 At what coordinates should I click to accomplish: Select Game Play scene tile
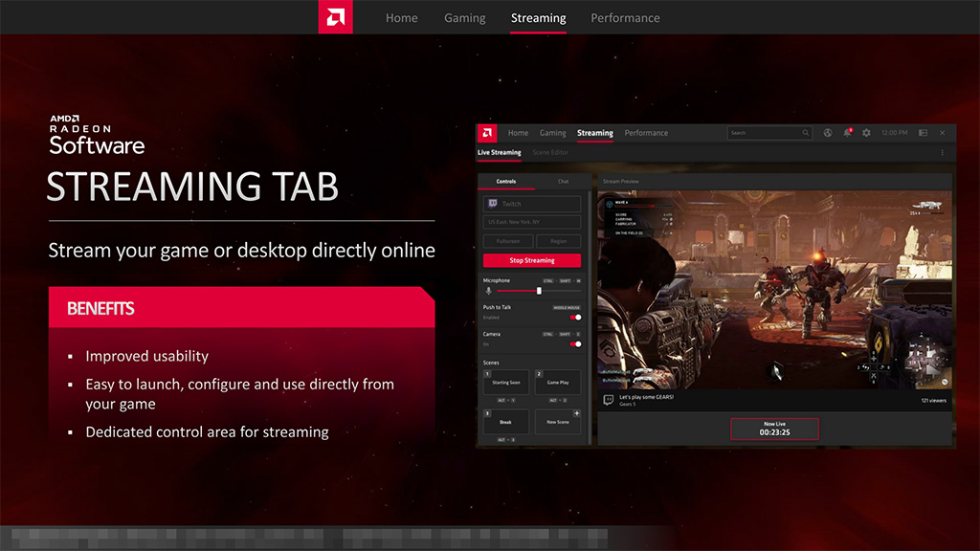tap(558, 383)
